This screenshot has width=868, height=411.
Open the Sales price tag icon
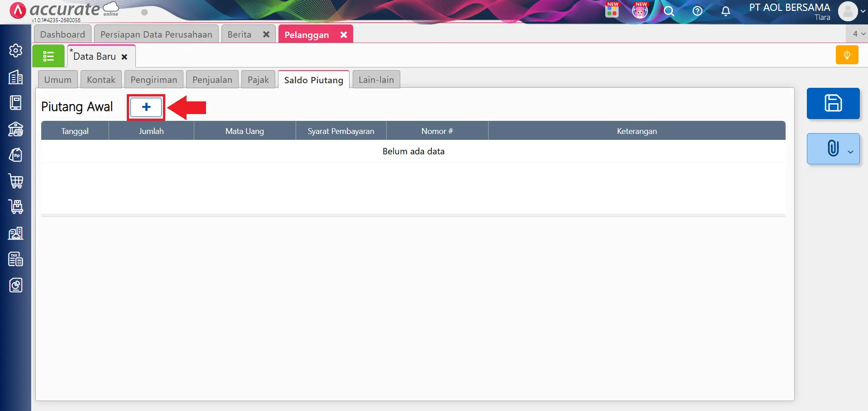point(16,155)
